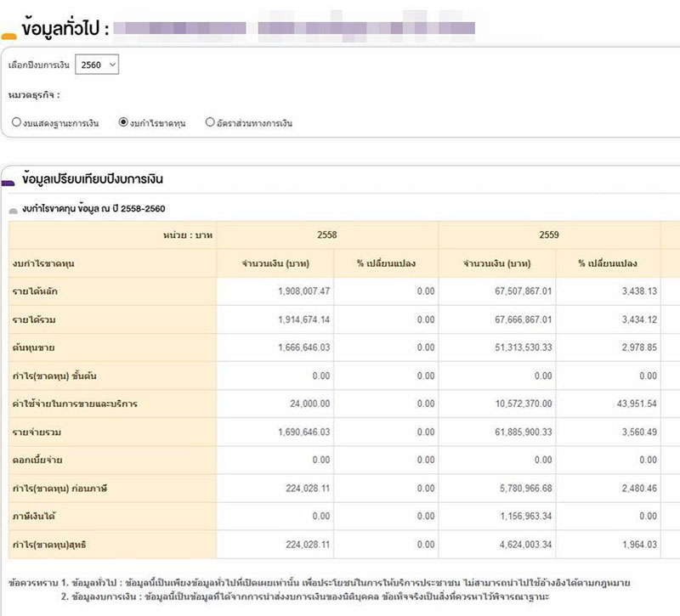
Task: Select the งบกำไรขาดทุน radio button
Action: 124,122
